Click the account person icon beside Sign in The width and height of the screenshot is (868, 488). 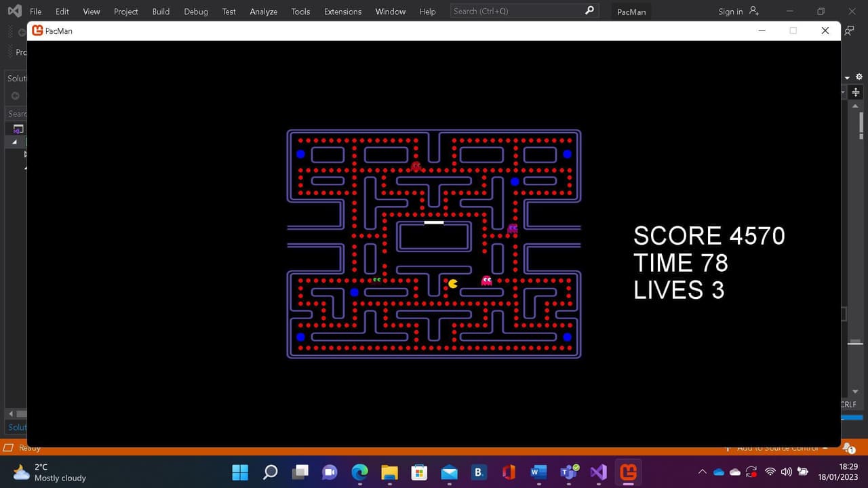click(753, 11)
